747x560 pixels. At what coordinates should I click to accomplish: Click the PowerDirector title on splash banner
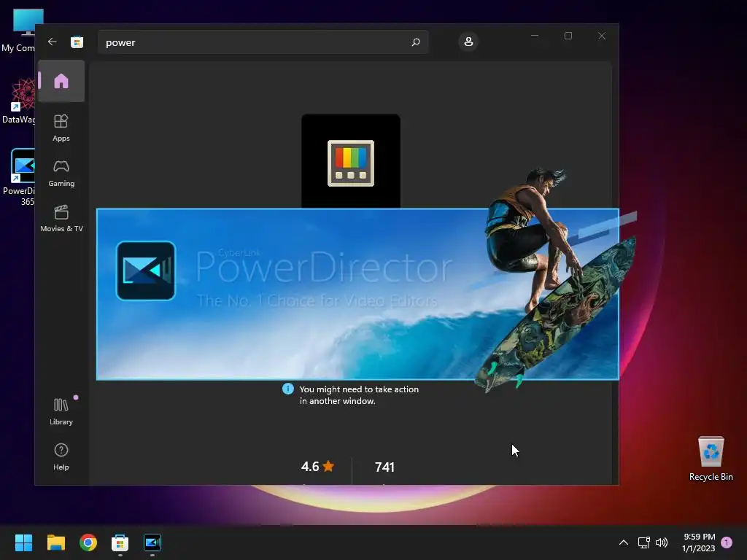click(x=324, y=267)
